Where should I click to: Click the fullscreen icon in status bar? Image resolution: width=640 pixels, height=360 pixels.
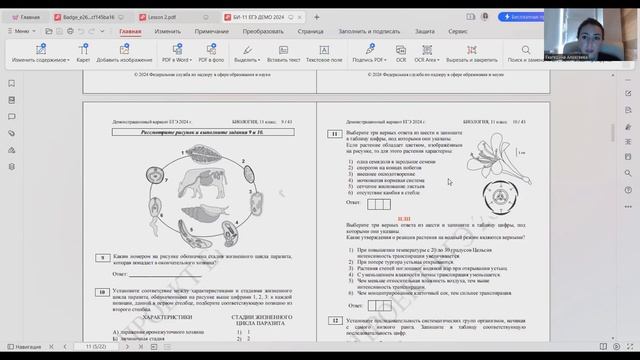630,347
